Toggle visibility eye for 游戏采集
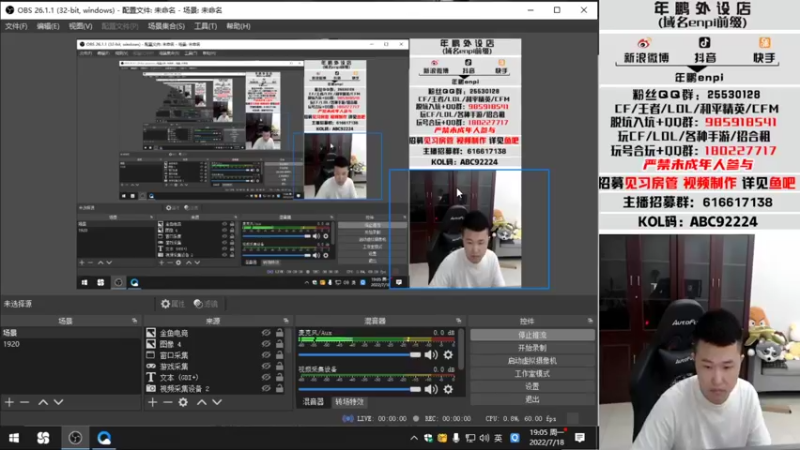This screenshot has height=450, width=800. (x=266, y=366)
